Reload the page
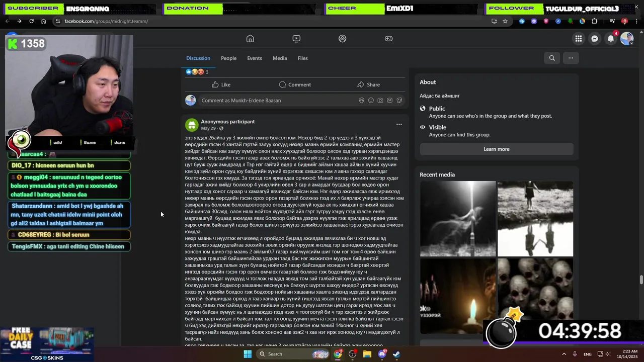This screenshot has height=362, width=644. (31, 21)
